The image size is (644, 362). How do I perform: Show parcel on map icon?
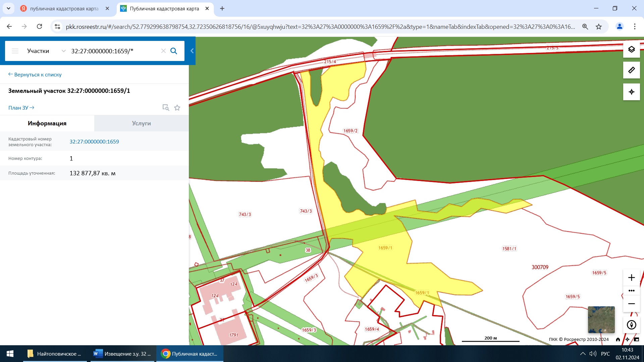pyautogui.click(x=166, y=108)
